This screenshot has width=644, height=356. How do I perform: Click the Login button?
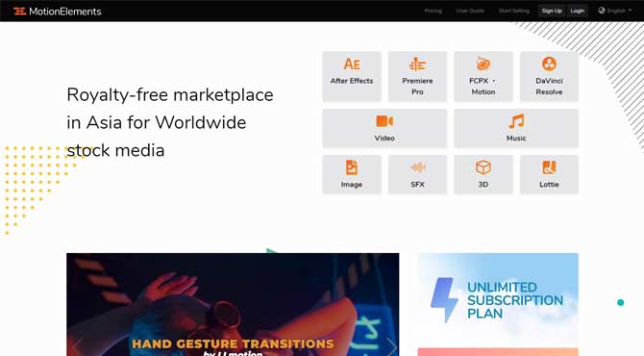pyautogui.click(x=577, y=11)
